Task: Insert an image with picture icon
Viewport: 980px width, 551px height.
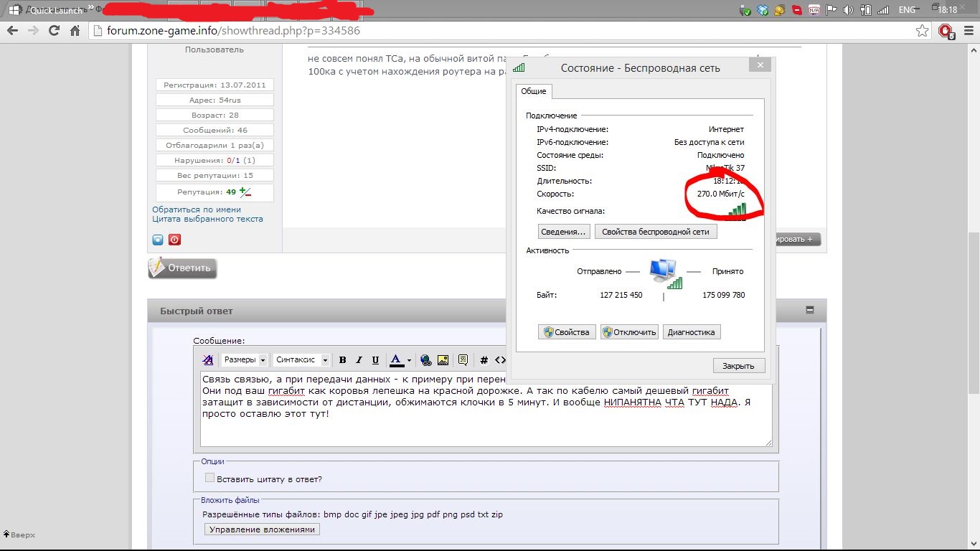Action: coord(443,360)
